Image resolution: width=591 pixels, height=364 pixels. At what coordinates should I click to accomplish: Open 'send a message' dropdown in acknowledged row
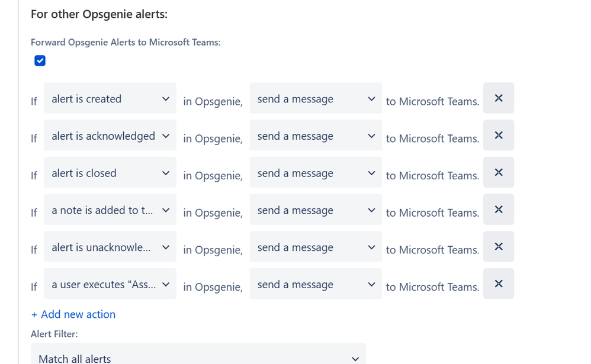(x=316, y=136)
